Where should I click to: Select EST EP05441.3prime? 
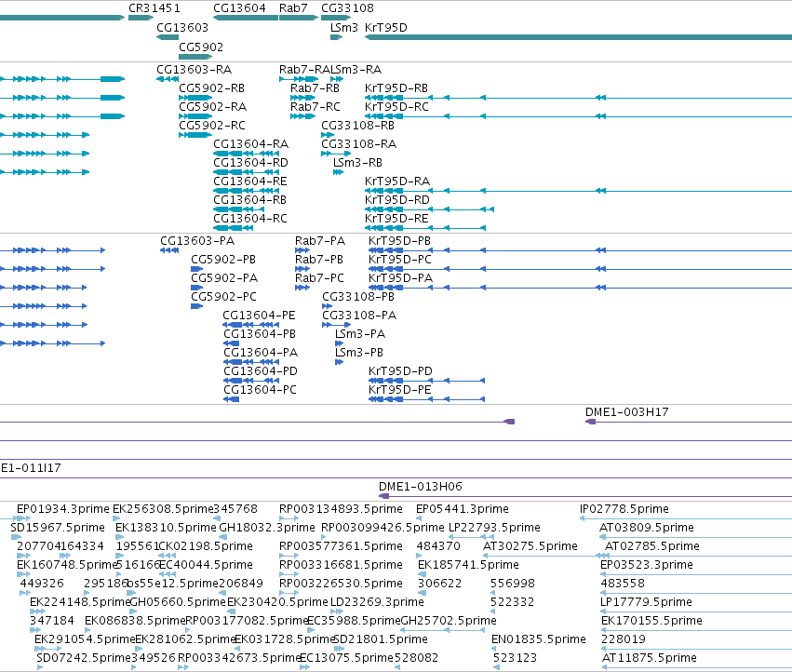[463, 509]
